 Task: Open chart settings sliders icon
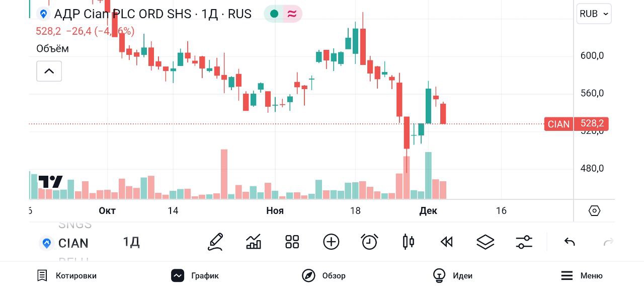(x=524, y=242)
